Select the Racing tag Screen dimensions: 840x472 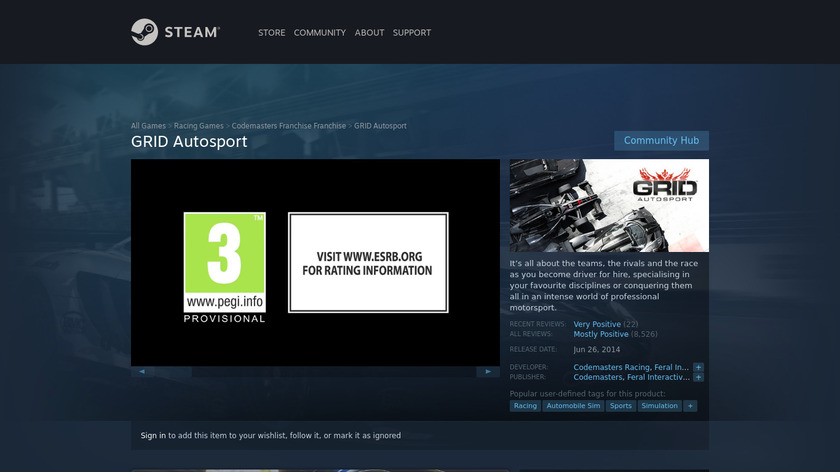pyautogui.click(x=525, y=406)
